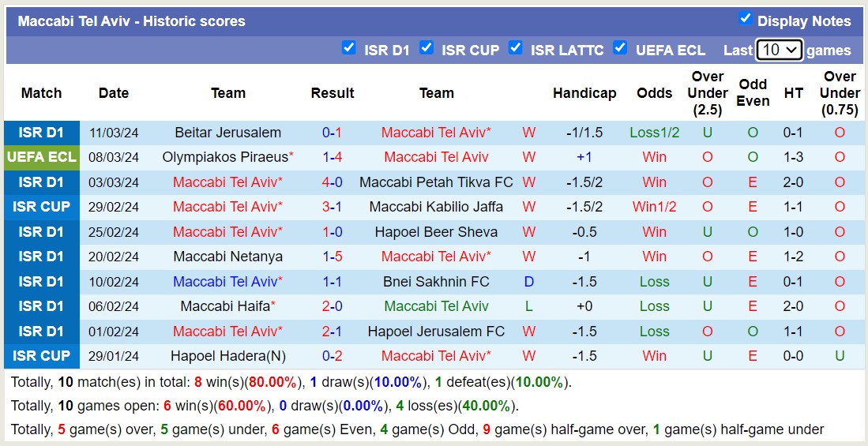
Task: Click the Over Under (2.5) column header
Action: [707, 93]
